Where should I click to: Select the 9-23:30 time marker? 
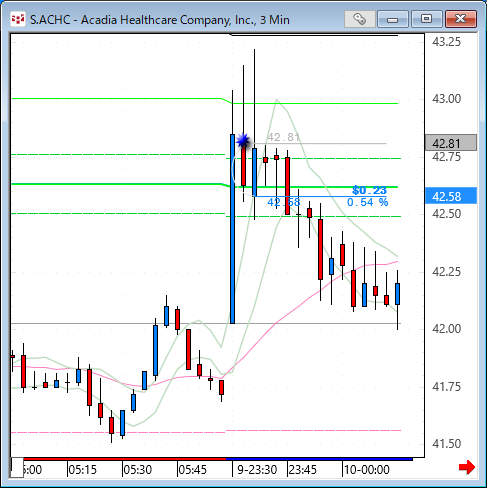(257, 470)
